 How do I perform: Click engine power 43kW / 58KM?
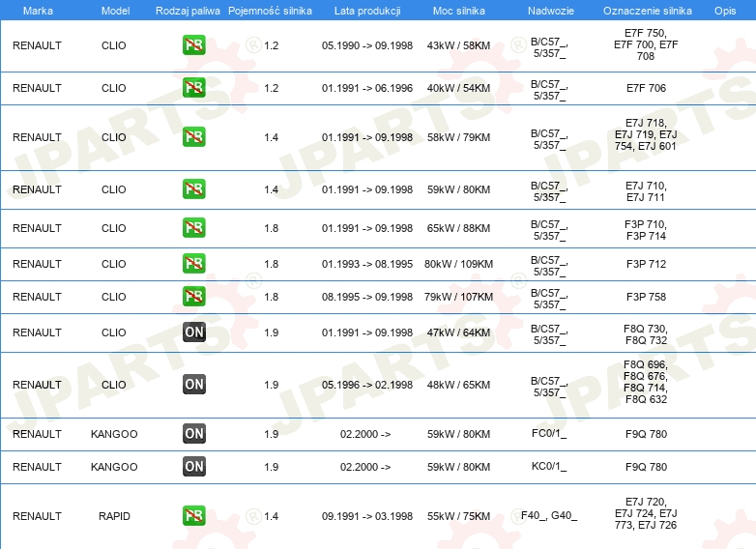pos(458,45)
